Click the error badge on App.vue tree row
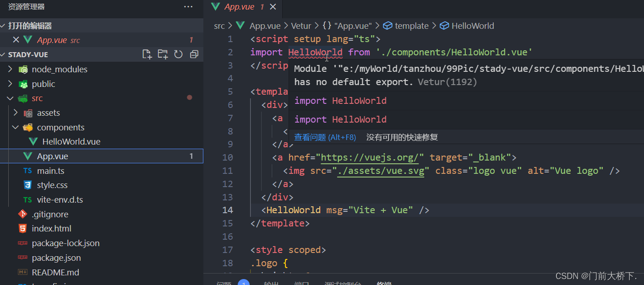644x285 pixels. coord(191,156)
